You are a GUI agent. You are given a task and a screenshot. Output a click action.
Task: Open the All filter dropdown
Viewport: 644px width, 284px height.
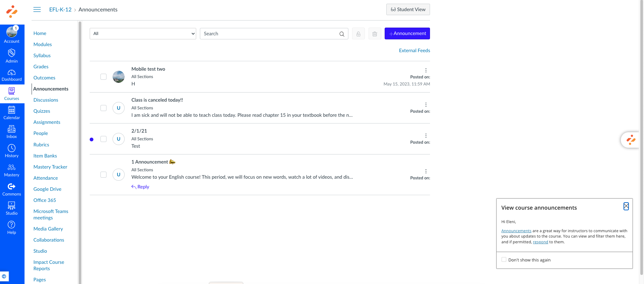(143, 34)
